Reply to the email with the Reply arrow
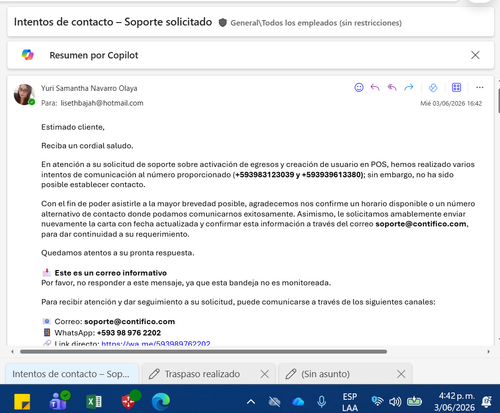 (x=375, y=87)
